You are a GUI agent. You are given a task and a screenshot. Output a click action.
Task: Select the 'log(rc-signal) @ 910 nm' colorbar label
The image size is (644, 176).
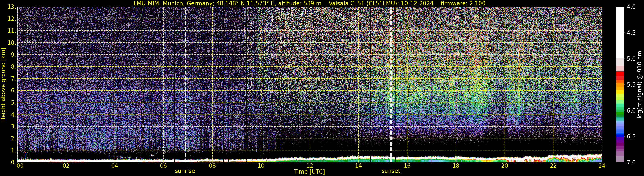click(x=640, y=85)
